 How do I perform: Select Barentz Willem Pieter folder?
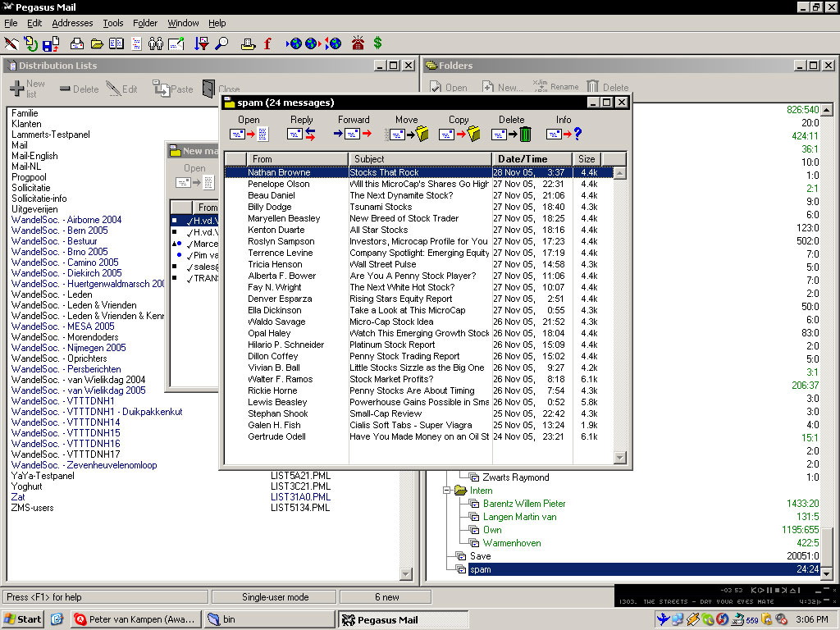524,504
